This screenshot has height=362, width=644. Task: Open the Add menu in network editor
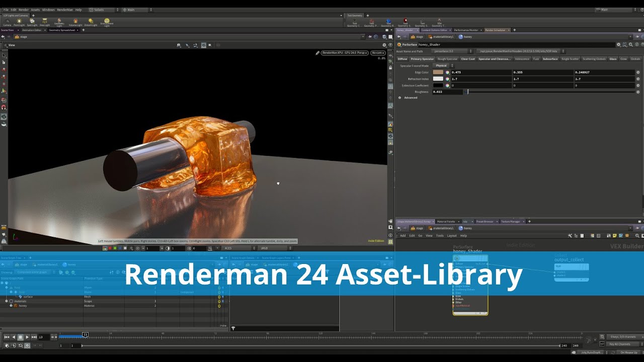403,236
